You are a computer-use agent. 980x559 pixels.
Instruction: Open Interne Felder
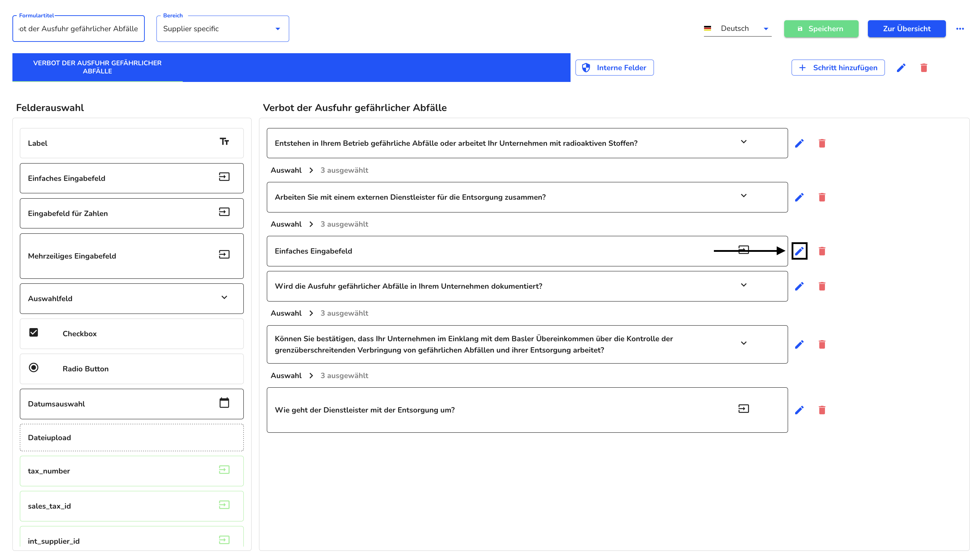[x=615, y=68]
